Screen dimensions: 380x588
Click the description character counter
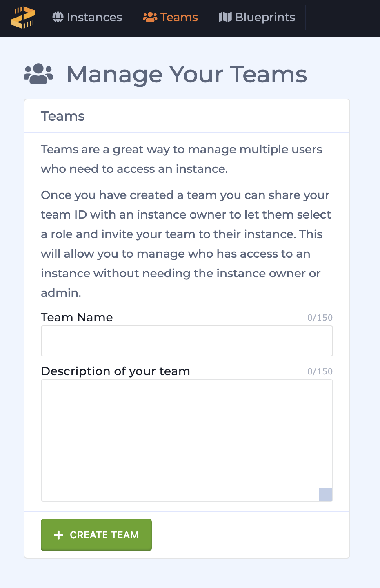pos(320,371)
